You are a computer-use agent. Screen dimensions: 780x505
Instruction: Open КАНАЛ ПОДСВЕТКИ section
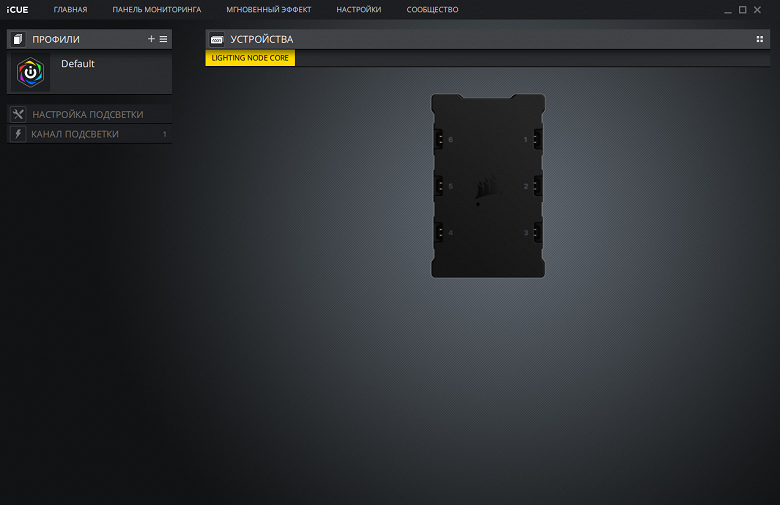pos(90,134)
